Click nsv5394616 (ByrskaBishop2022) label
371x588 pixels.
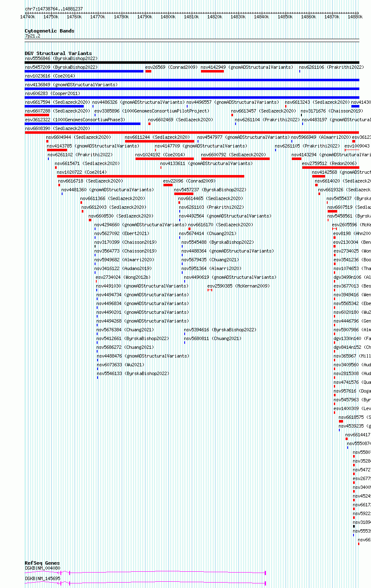(220, 330)
